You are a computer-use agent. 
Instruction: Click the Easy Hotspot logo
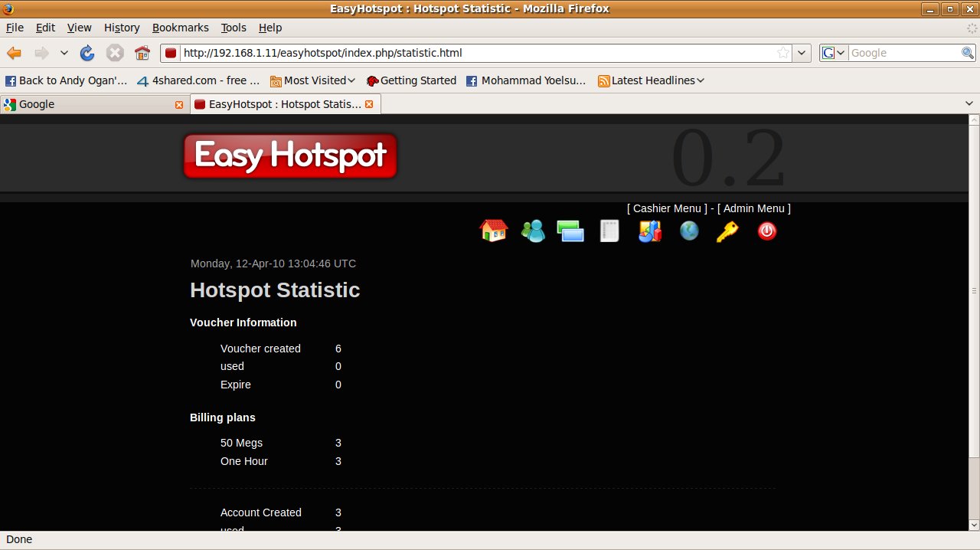pos(290,156)
